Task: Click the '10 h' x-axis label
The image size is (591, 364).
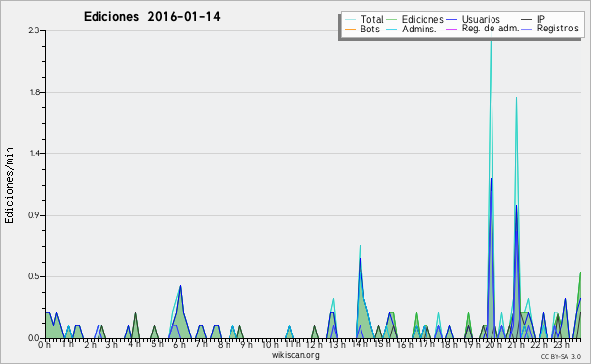Action: pyautogui.click(x=270, y=345)
